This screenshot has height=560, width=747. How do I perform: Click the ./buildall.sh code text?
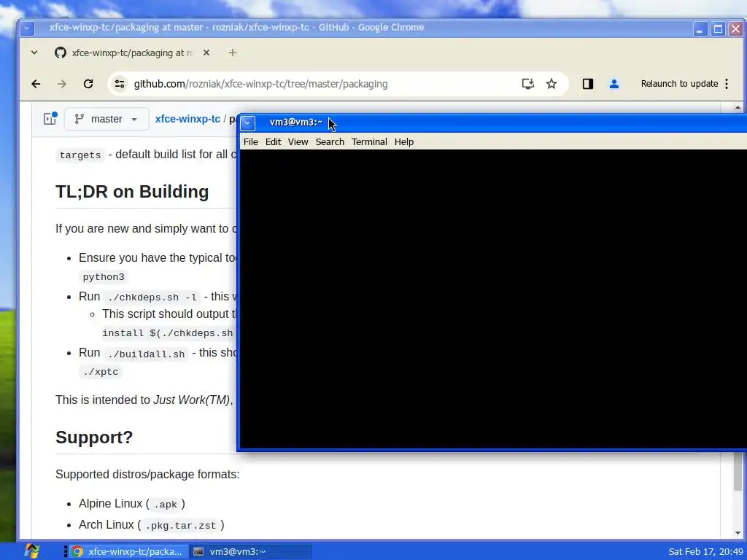pos(146,354)
